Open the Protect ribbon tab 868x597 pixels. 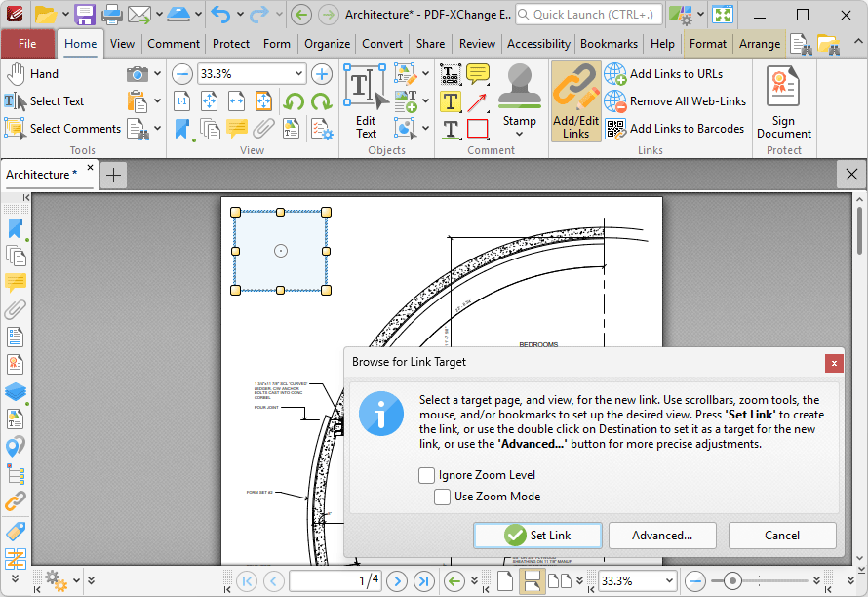coord(231,44)
